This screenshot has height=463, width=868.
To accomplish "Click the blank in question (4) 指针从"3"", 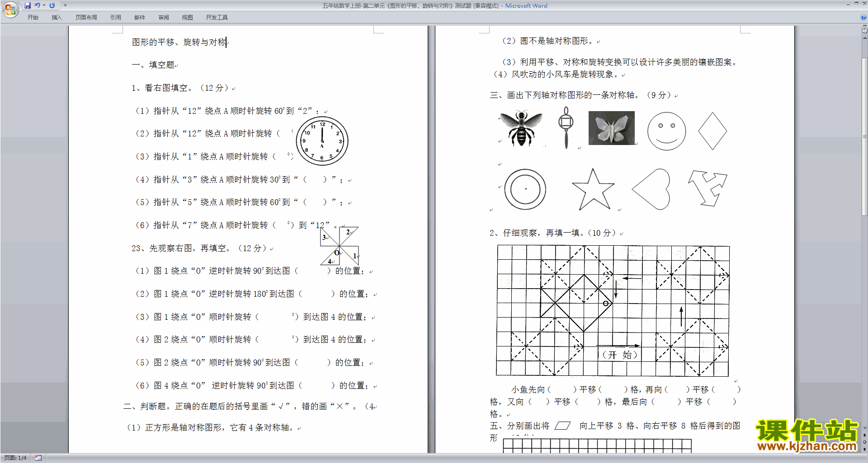I will tap(315, 179).
